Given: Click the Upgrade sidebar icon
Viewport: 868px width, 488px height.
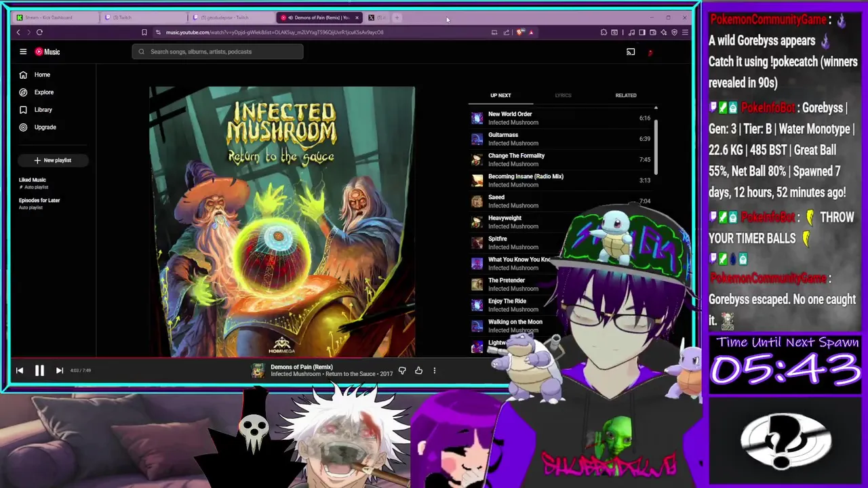Looking at the screenshot, I should (23, 127).
